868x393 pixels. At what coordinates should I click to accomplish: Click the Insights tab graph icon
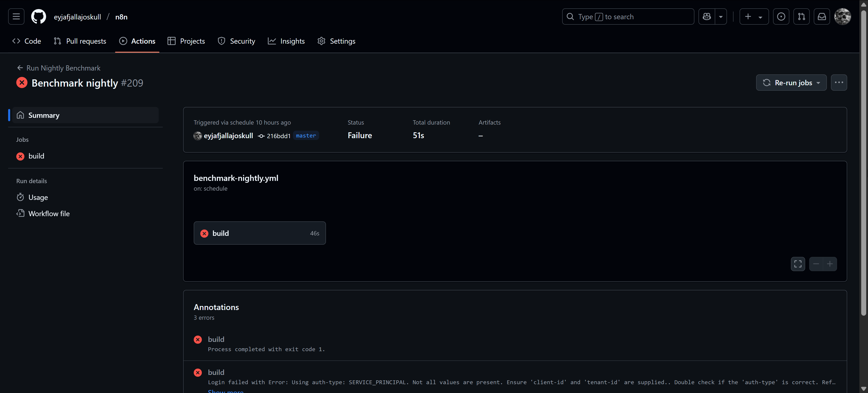coord(271,41)
